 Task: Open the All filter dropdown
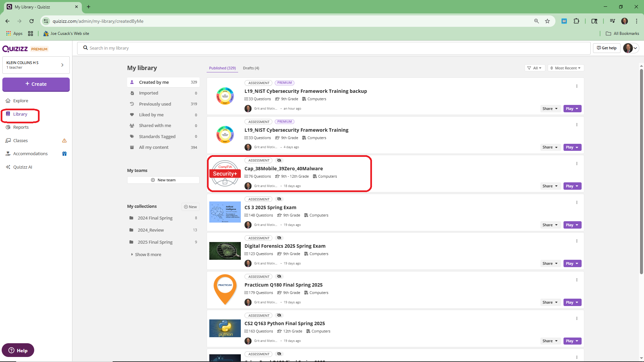click(x=535, y=68)
